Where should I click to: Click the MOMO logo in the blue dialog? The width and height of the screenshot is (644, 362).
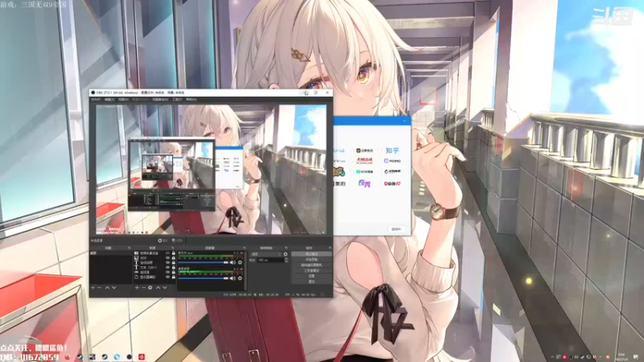click(x=392, y=161)
